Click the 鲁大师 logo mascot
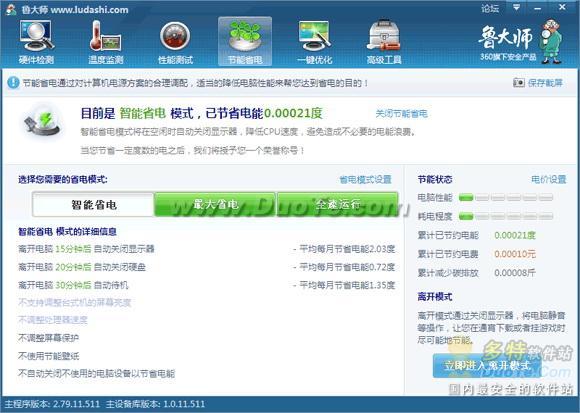This screenshot has width=580, height=413. point(551,41)
